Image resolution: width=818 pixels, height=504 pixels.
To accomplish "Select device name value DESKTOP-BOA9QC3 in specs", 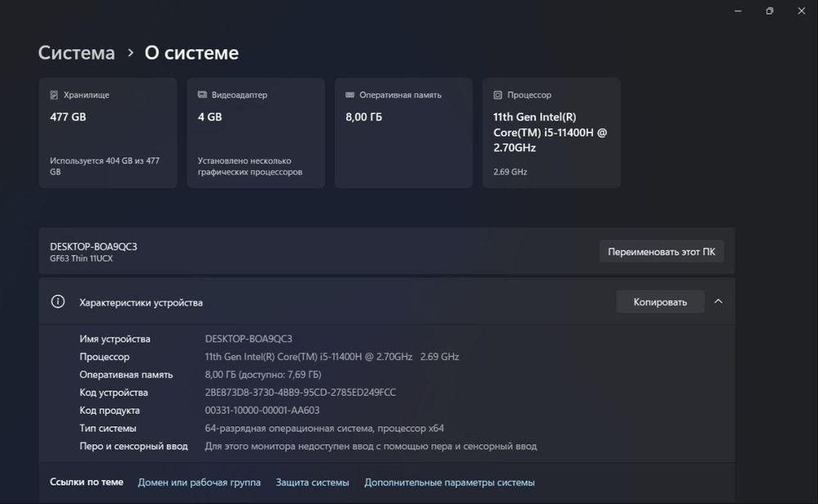I will click(x=249, y=339).
